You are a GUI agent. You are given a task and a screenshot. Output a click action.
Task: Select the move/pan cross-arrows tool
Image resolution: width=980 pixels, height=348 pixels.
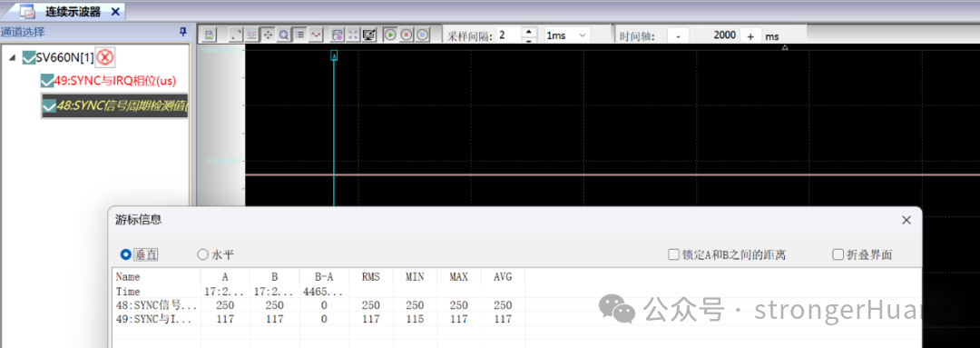tap(268, 35)
